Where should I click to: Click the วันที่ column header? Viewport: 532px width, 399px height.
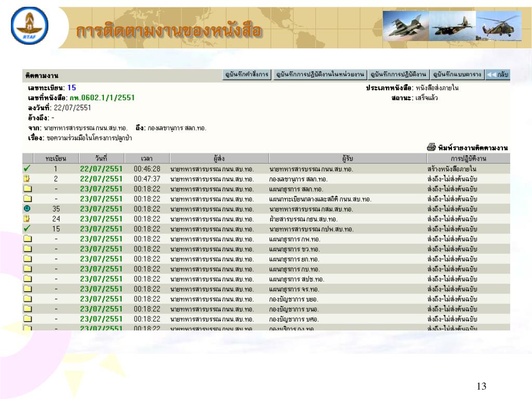[x=101, y=158]
